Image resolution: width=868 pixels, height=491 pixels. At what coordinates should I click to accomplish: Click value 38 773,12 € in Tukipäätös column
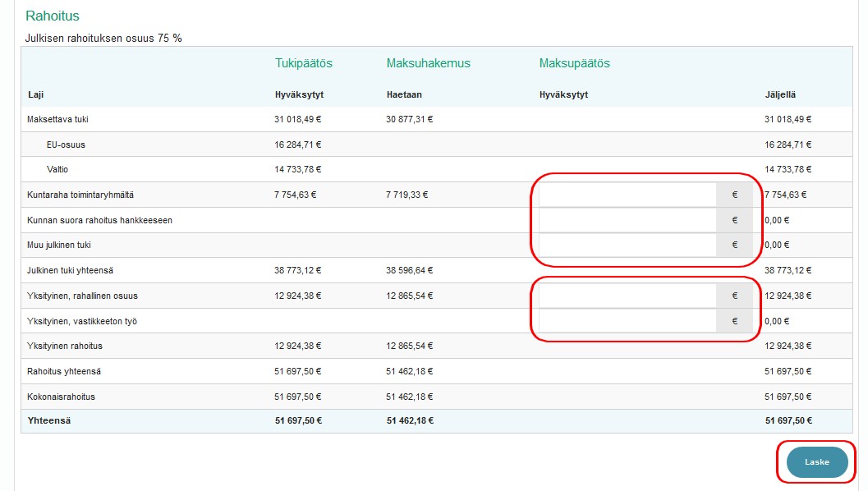[x=298, y=271]
